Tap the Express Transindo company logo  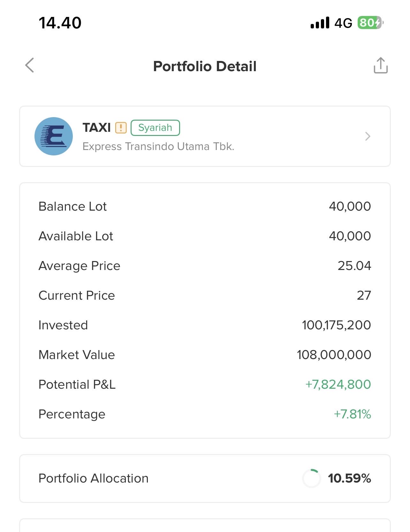[54, 136]
